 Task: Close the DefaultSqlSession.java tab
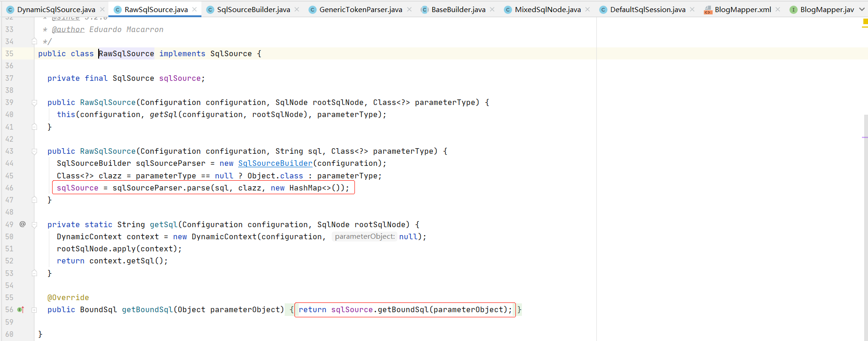click(692, 9)
